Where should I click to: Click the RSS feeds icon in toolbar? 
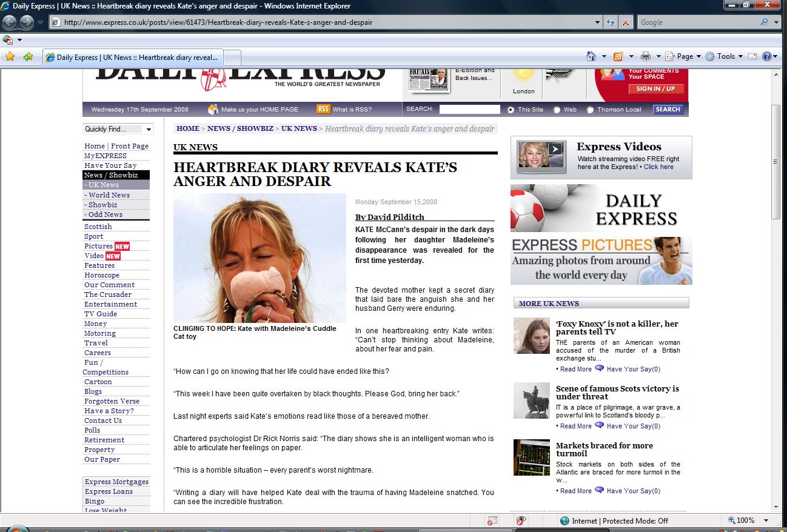618,56
